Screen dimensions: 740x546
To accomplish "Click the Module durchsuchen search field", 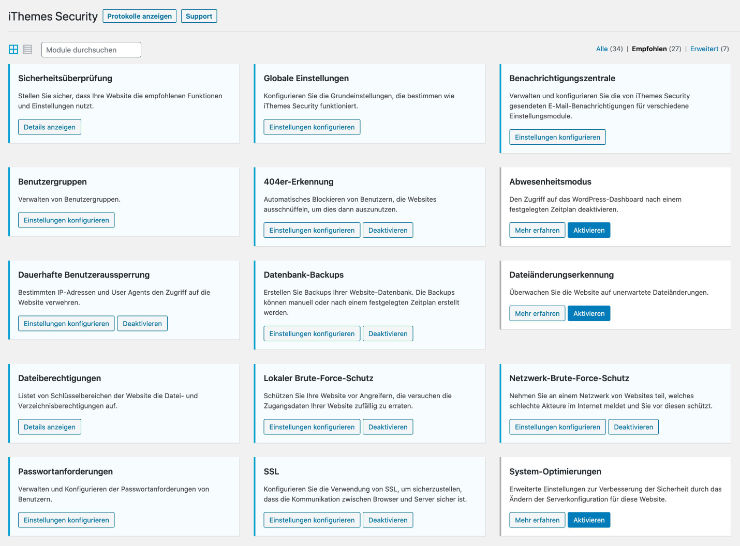I will click(x=91, y=50).
